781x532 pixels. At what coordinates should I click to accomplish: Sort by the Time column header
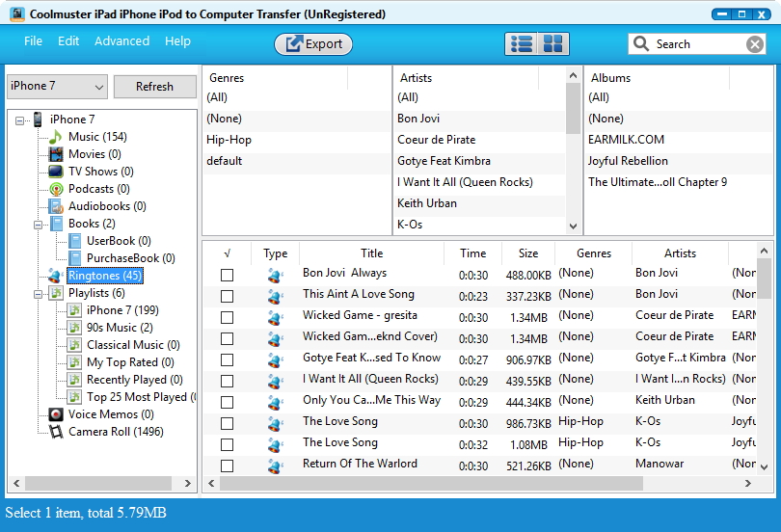[472, 253]
